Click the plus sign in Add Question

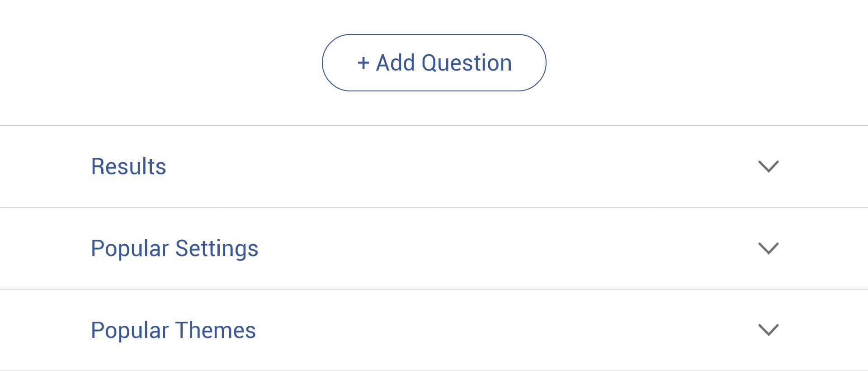coord(363,63)
